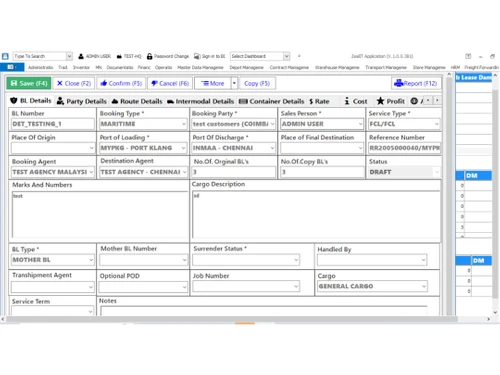
Task: Open the Transport Manageme menu
Action: 386,67
